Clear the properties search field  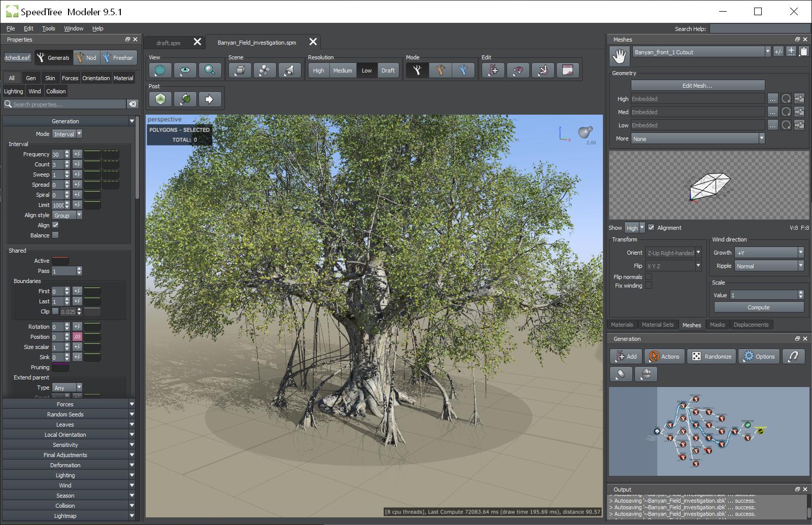[x=132, y=104]
